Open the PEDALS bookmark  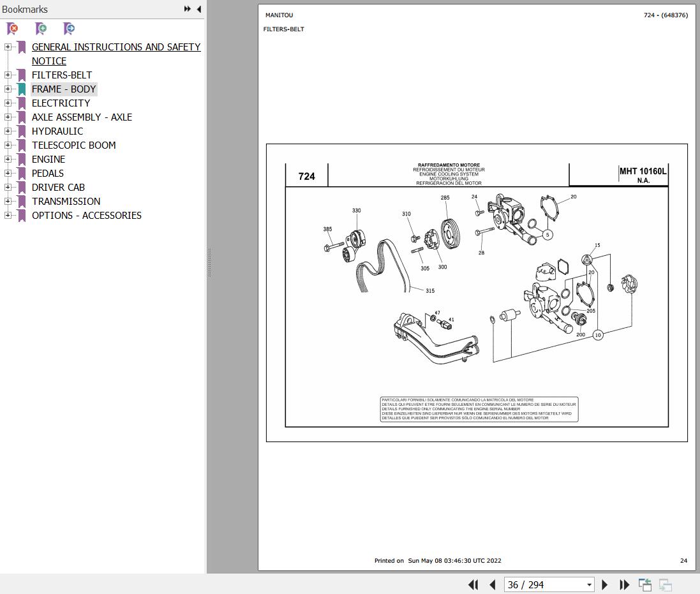pos(48,173)
